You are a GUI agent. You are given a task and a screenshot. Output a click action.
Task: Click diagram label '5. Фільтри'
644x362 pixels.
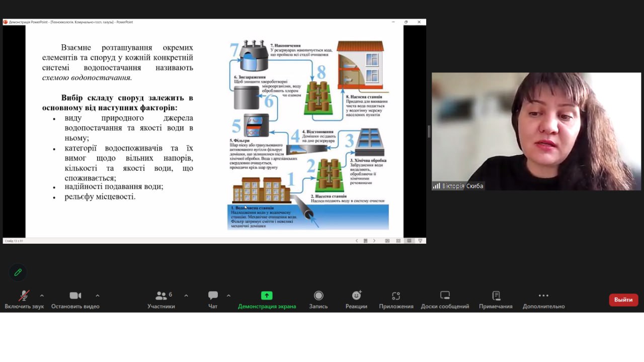[x=240, y=140]
